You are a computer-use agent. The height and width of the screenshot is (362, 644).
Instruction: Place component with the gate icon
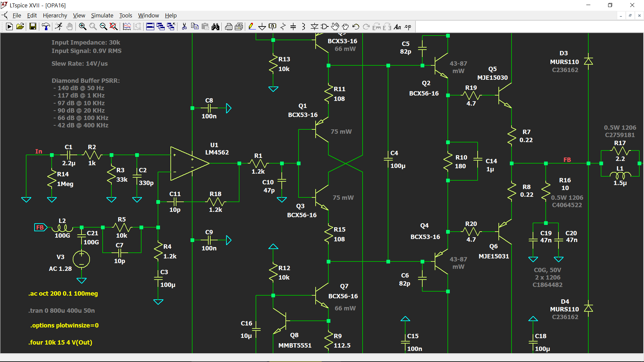coord(324,26)
